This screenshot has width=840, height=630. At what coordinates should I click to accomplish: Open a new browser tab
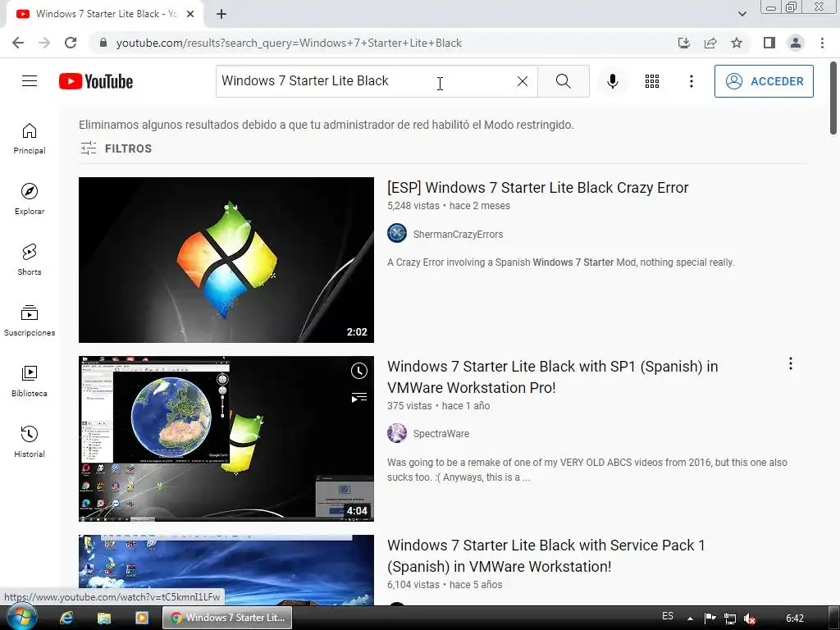click(221, 14)
